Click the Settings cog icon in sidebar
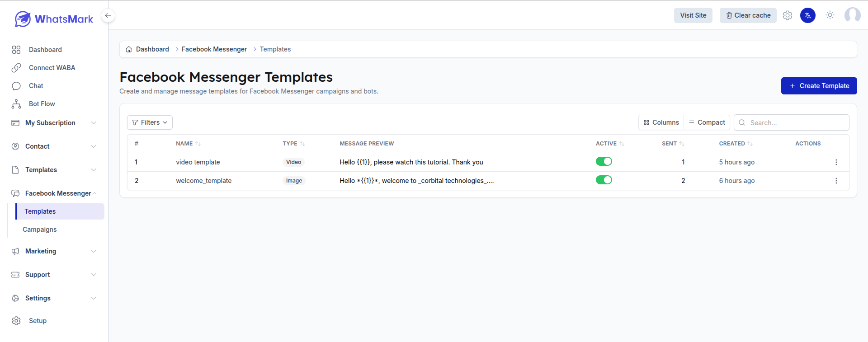 (x=15, y=298)
